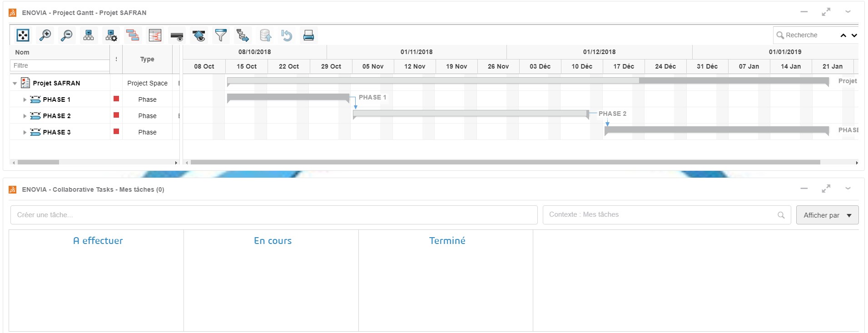This screenshot has width=868, height=333.
Task: Click the table with red curve icon
Action: click(155, 35)
